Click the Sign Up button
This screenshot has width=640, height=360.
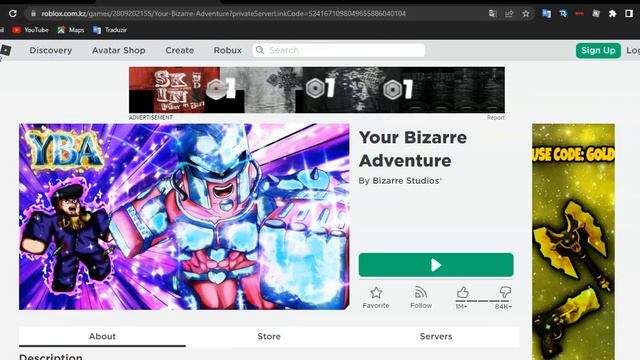(598, 50)
